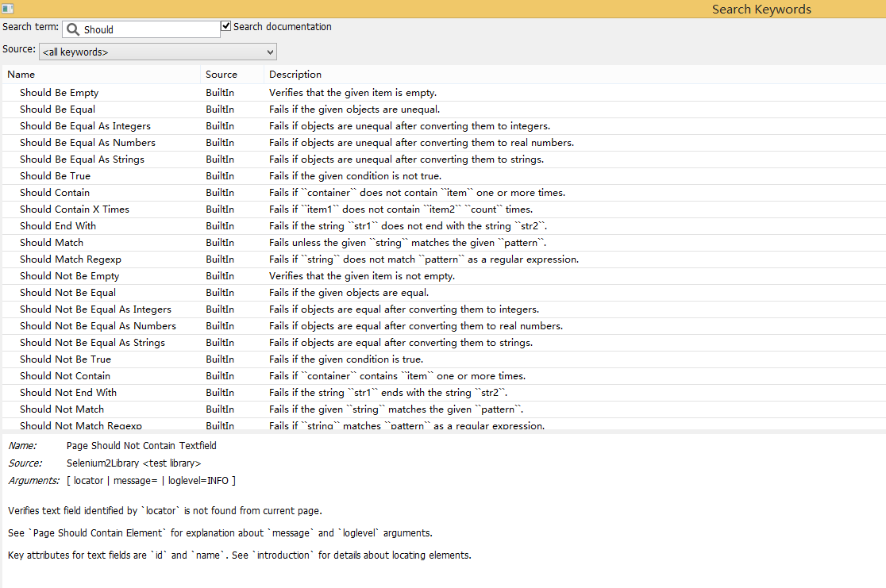Choose Should Be Equal As Strings row
This screenshot has width=886, height=588.
[x=82, y=159]
